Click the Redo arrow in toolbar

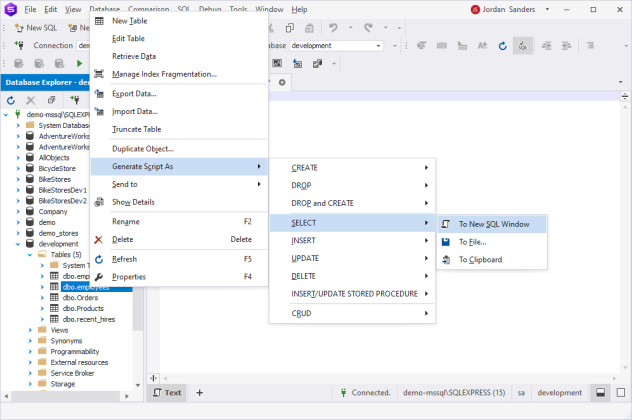pyautogui.click(x=366, y=28)
